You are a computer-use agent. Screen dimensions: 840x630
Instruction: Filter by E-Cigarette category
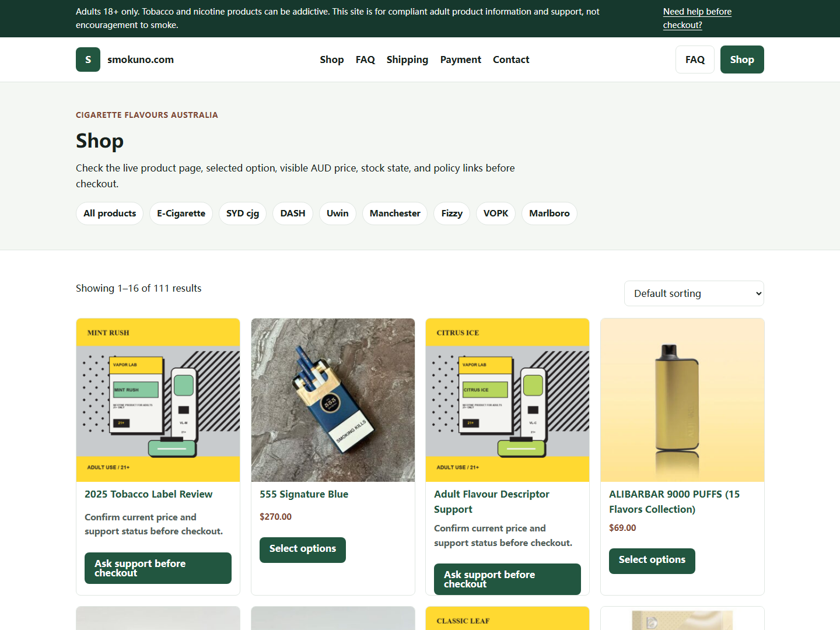click(181, 213)
